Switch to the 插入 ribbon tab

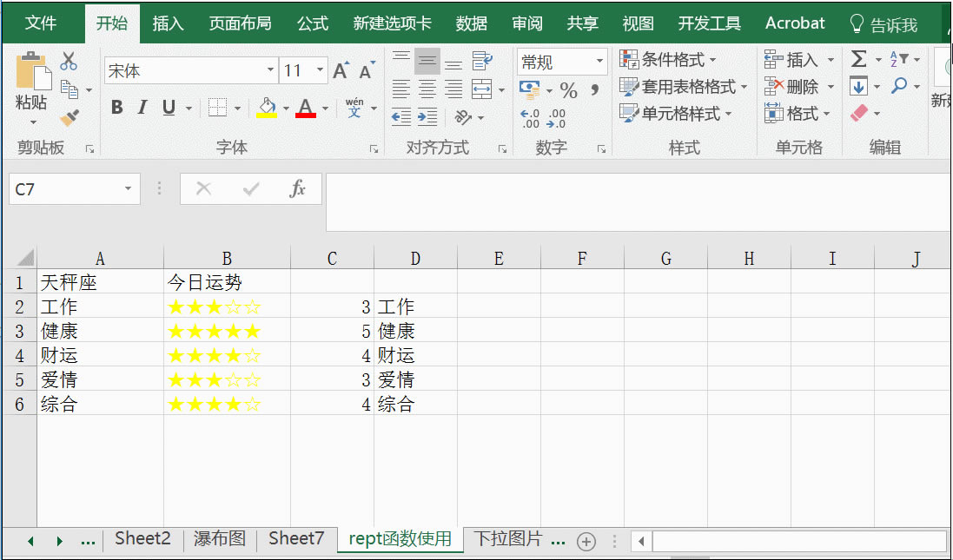point(167,23)
